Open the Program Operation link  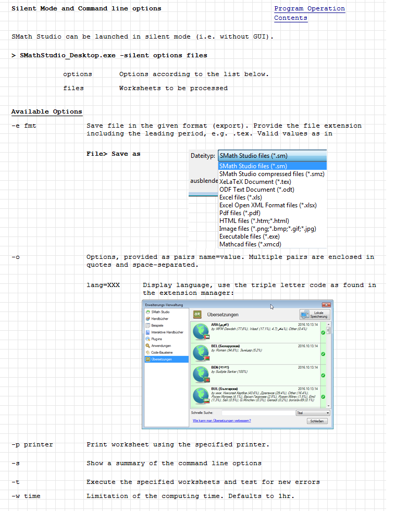310,9
